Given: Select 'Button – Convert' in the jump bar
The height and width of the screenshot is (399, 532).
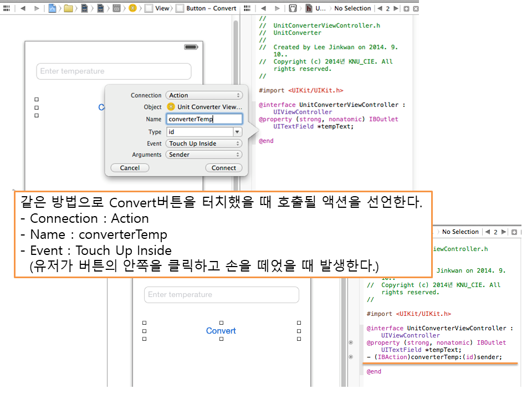Looking at the screenshot, I should pyautogui.click(x=211, y=8).
